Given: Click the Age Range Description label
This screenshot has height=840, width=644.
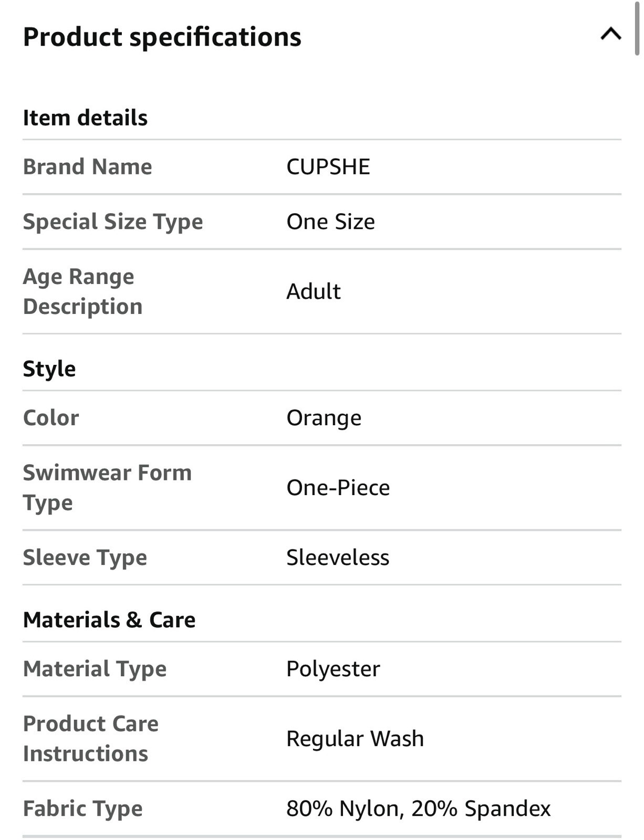Looking at the screenshot, I should coord(83,291).
